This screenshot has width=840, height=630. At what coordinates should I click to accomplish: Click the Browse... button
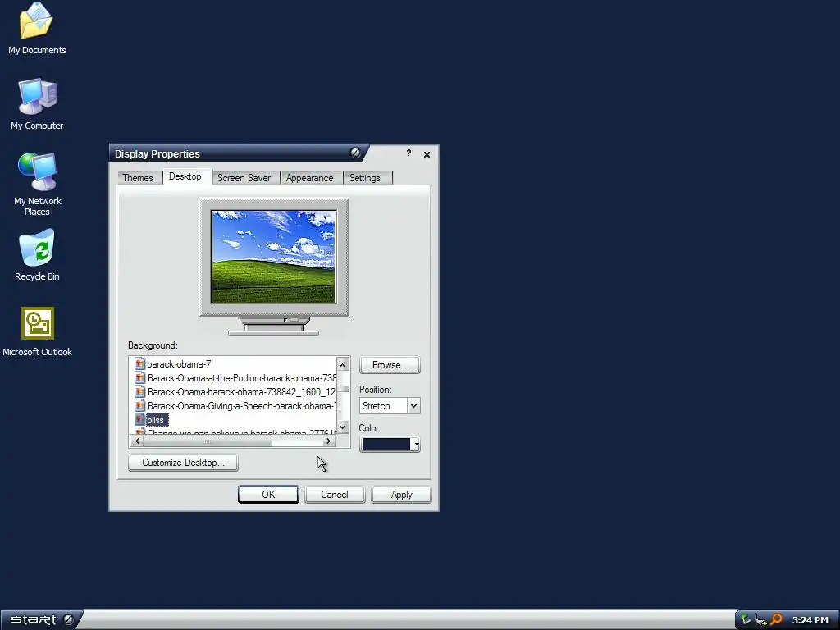(390, 365)
